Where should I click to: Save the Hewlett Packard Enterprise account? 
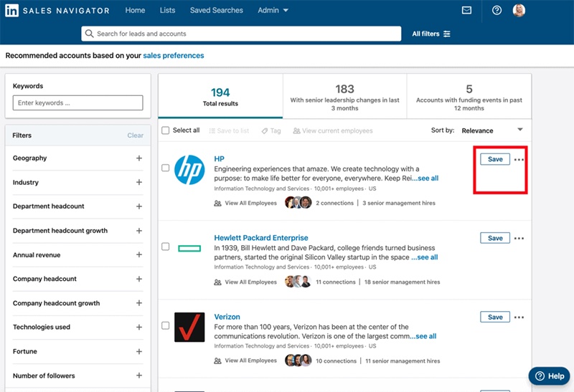[x=495, y=238]
